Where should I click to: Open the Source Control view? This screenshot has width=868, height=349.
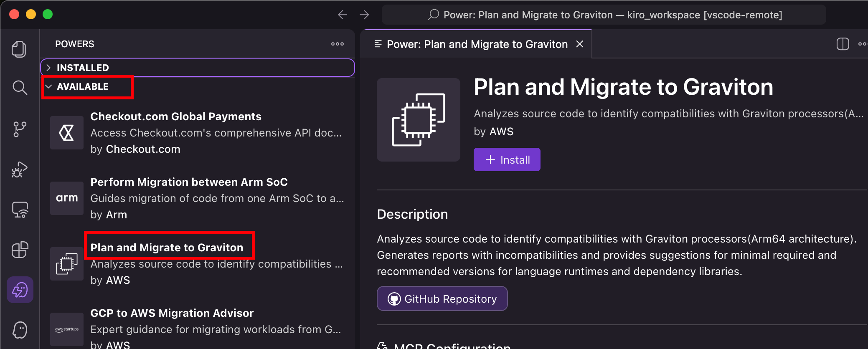point(20,129)
